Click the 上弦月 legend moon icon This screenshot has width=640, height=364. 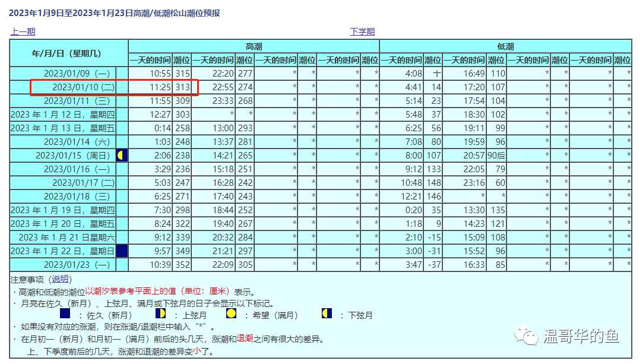pos(160,314)
